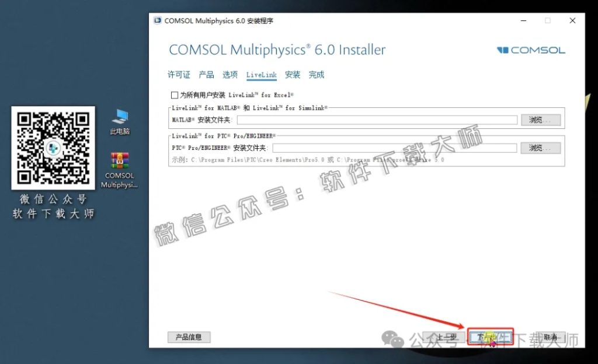
Task: Browse for the PTC Pro/ENGINEER folder
Action: tap(540, 147)
